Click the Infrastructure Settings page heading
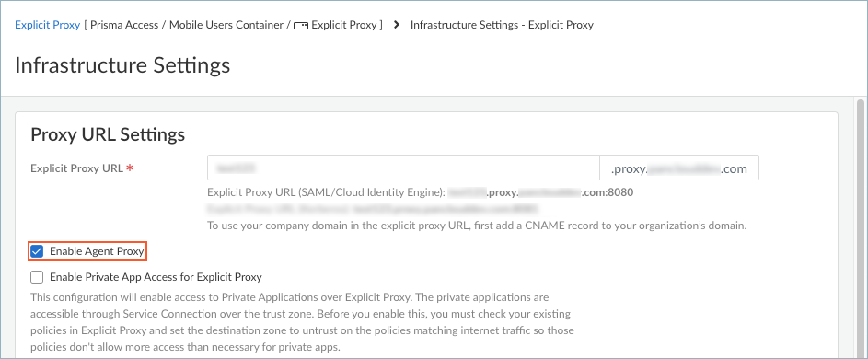Viewport: 868px width, 359px height. pyautogui.click(x=122, y=65)
